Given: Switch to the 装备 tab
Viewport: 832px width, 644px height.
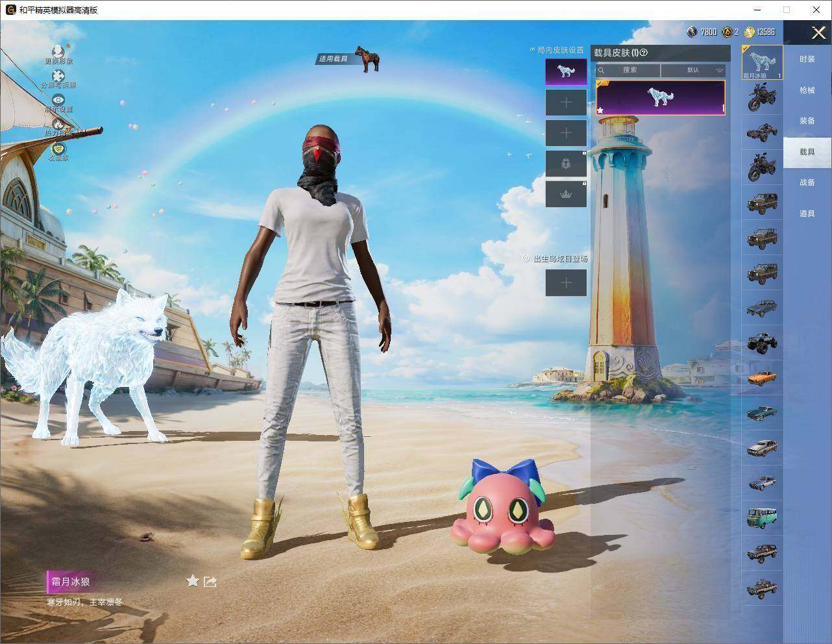Looking at the screenshot, I should [807, 121].
